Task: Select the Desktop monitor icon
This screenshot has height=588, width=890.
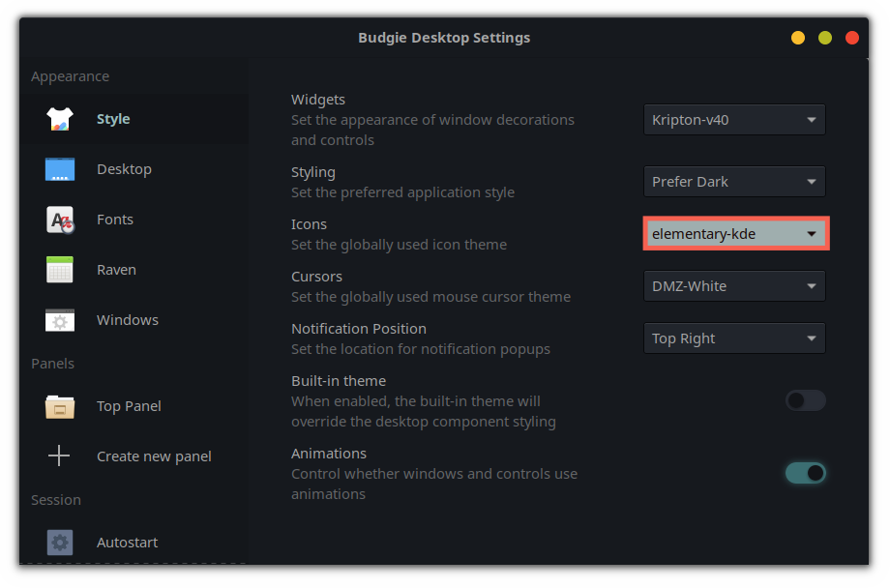Action: (60, 169)
